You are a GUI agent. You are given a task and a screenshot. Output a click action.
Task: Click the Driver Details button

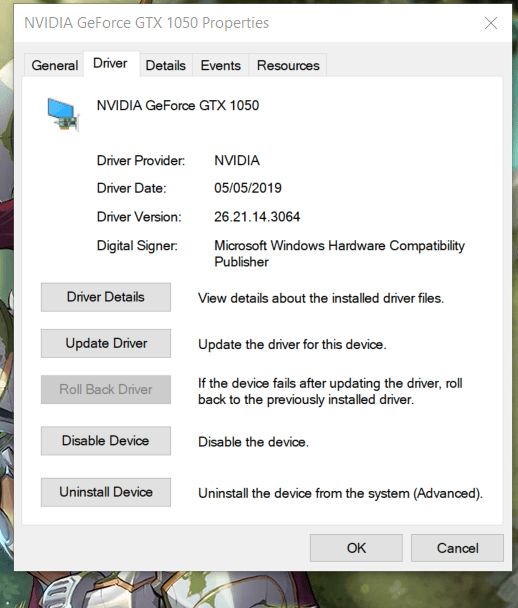tap(106, 297)
